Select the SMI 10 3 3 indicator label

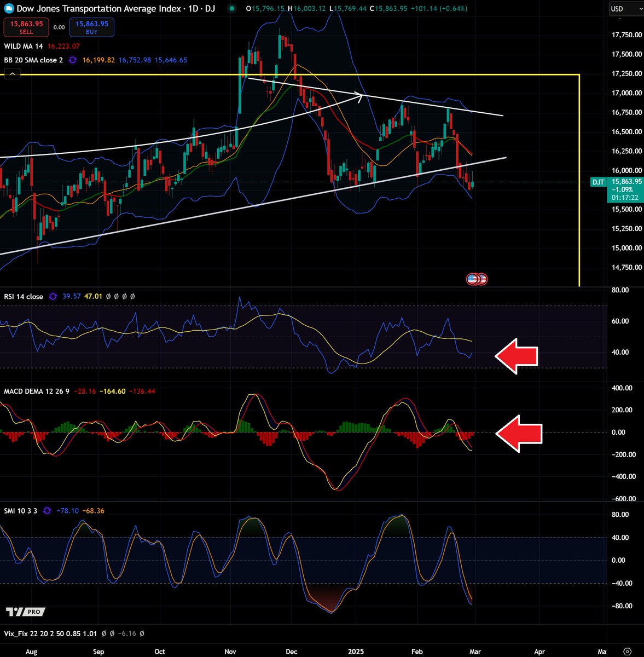click(x=21, y=510)
